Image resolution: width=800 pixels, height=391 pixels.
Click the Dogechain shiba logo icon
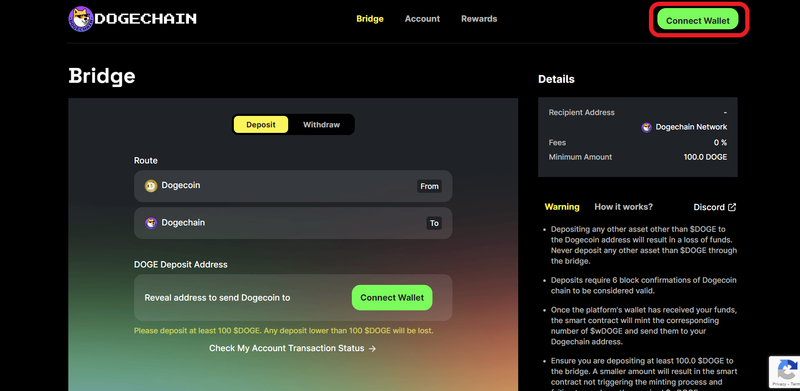point(81,19)
